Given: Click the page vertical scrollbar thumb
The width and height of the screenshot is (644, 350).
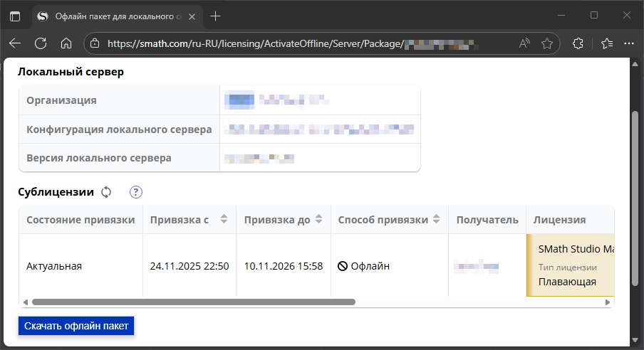Looking at the screenshot, I should coord(635,198).
